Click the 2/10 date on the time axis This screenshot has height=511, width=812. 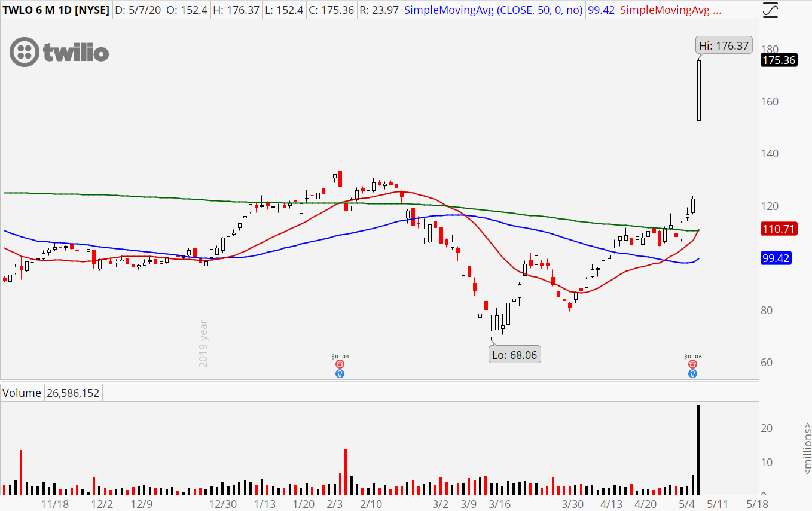click(x=371, y=504)
